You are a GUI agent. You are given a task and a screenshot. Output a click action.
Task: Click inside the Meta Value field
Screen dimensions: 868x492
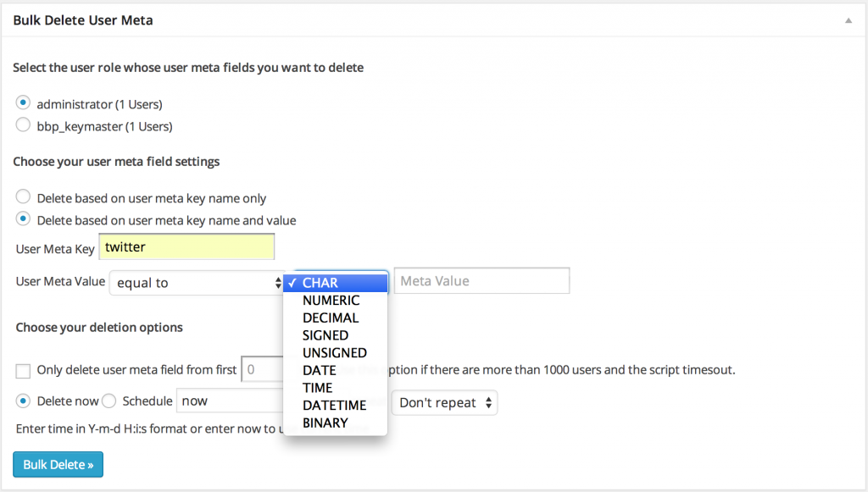coord(481,280)
